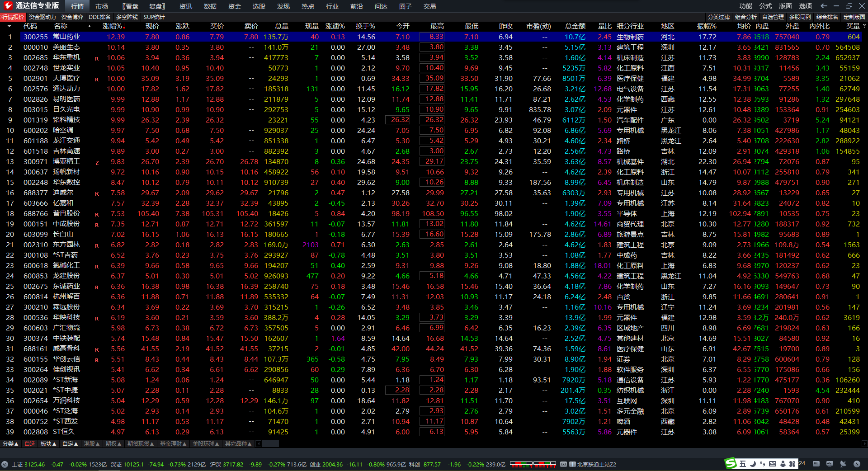Click the 组合分析 button
The height and width of the screenshot is (471, 868).
(x=746, y=17)
